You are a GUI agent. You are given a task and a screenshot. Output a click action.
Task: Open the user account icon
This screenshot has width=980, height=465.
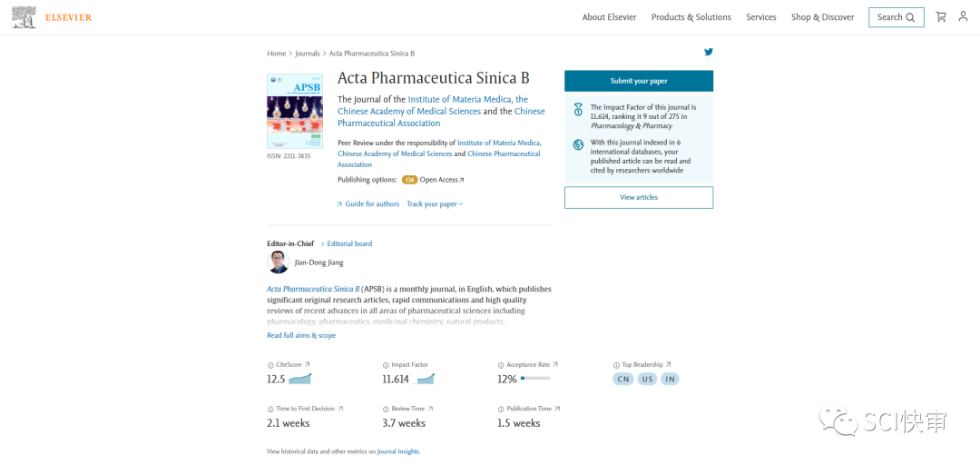coord(963,17)
